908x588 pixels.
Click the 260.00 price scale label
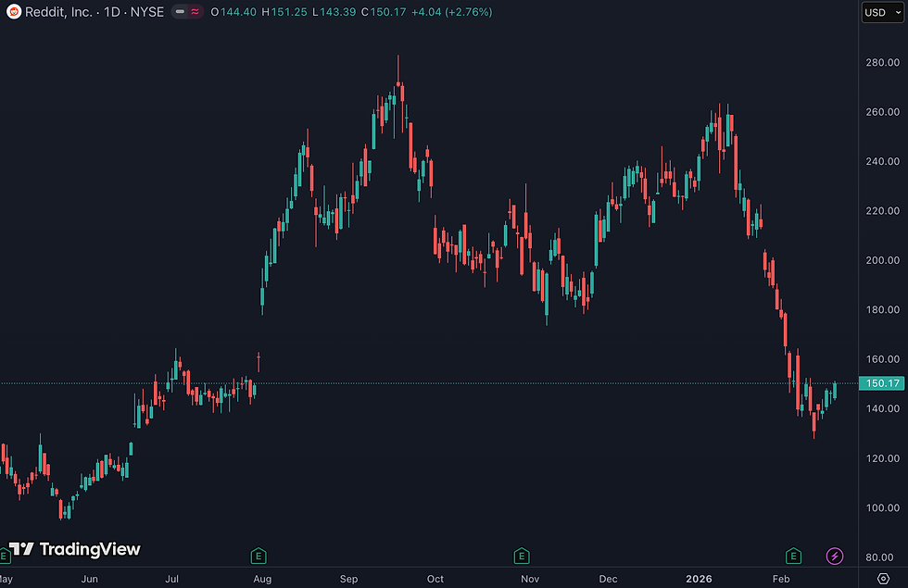pyautogui.click(x=882, y=112)
